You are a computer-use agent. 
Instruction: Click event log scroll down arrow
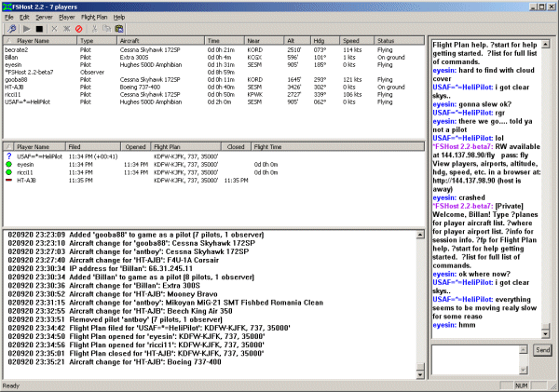coord(420,374)
